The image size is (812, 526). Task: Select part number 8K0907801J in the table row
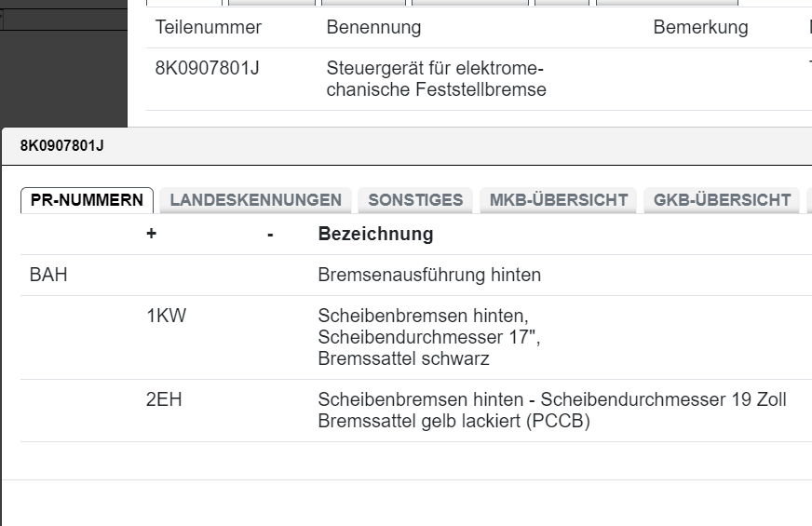click(208, 69)
